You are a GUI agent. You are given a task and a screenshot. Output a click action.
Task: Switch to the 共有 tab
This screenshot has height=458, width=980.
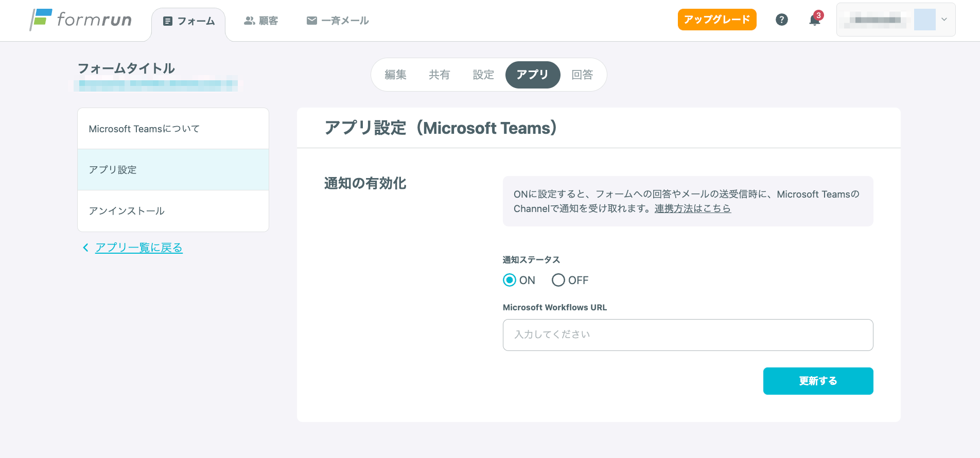tap(439, 75)
